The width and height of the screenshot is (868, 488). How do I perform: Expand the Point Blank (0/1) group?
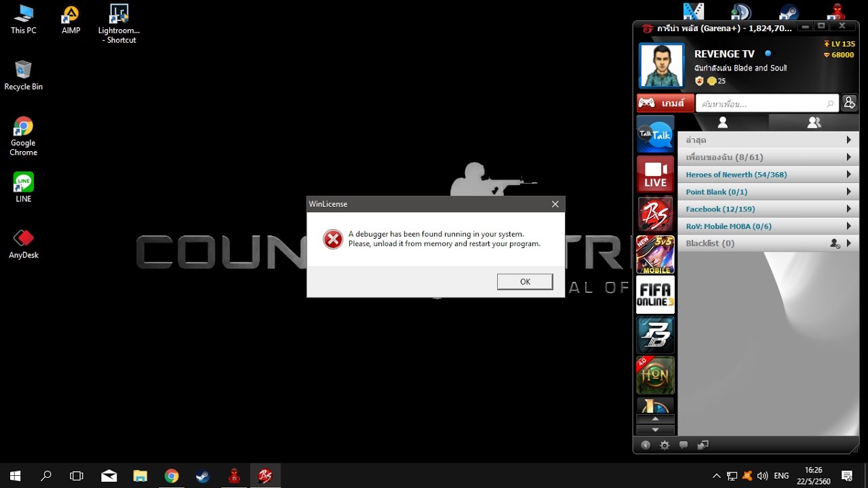click(x=768, y=192)
